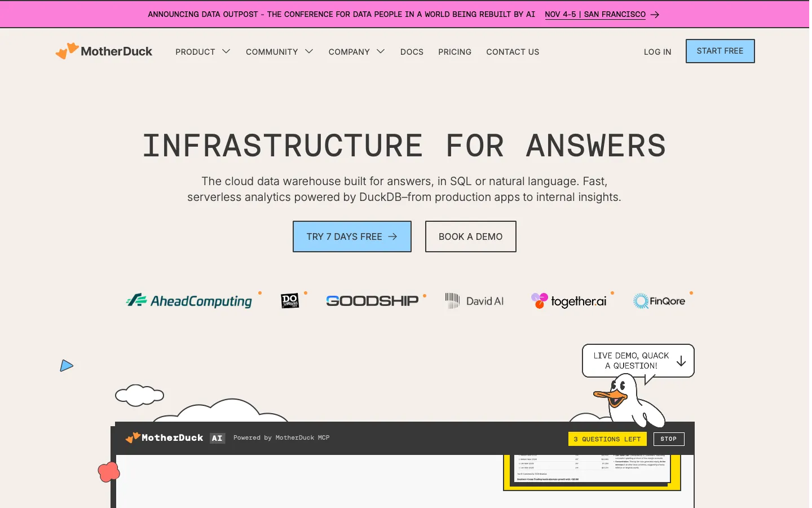Click the MotherDuck logo in the header

tap(104, 51)
